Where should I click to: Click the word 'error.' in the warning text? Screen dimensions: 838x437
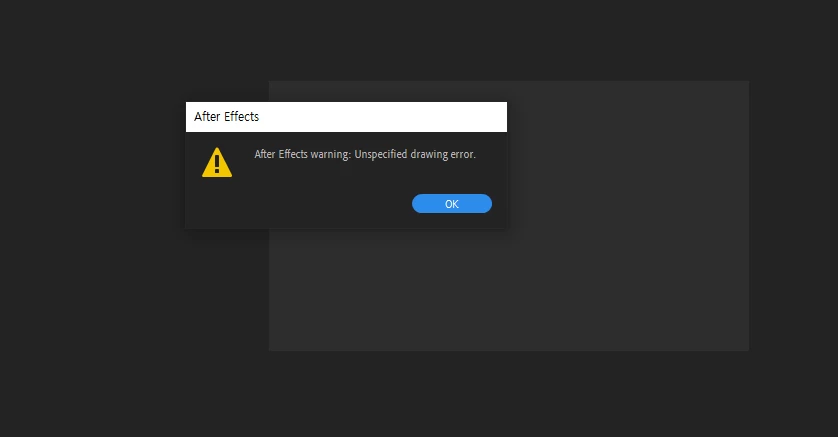click(x=463, y=154)
